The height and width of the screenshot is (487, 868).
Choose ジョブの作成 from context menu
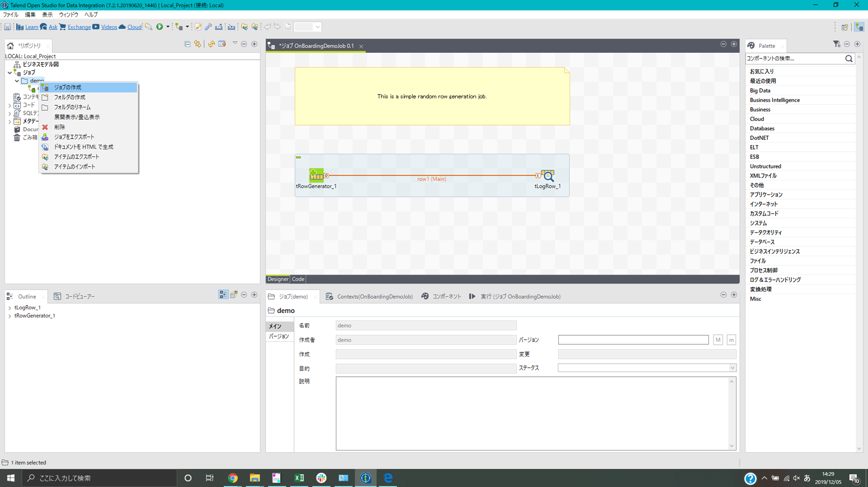click(88, 87)
